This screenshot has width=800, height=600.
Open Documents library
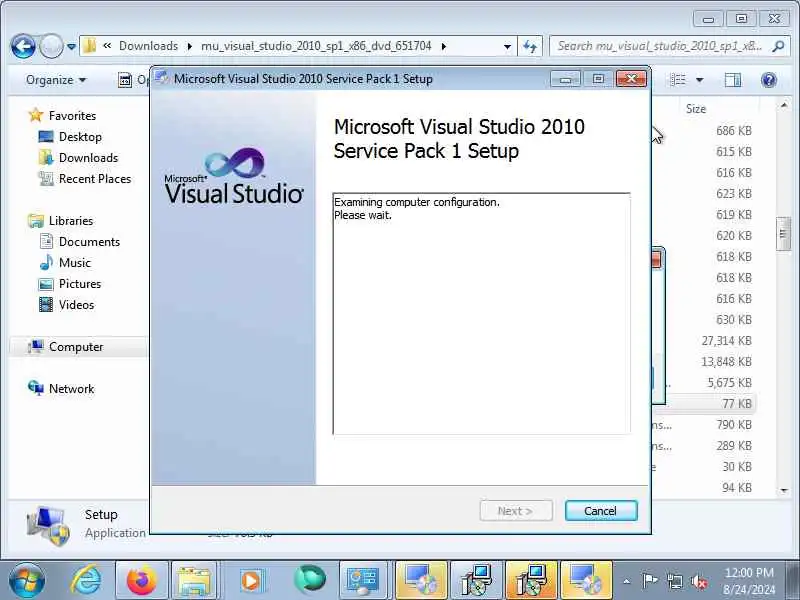[89, 242]
